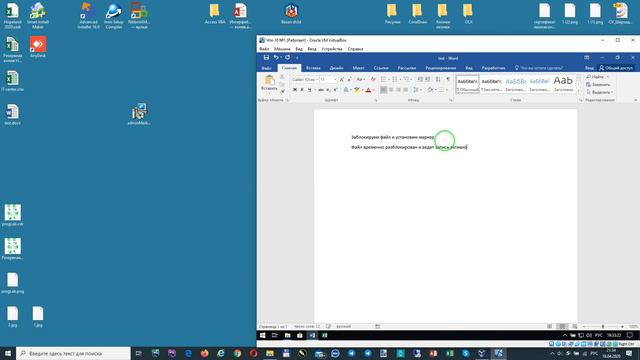Align text right icon
The image size is (640, 360).
pyautogui.click(x=398, y=90)
